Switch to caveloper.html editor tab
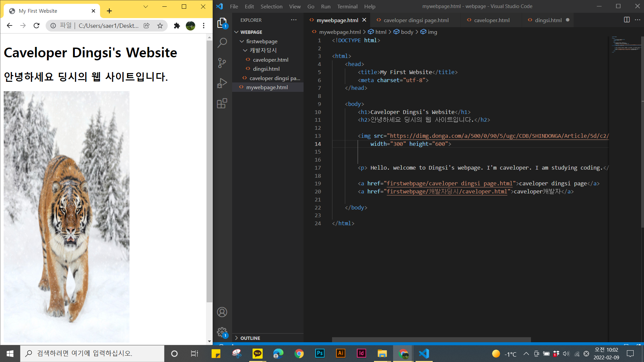 pyautogui.click(x=492, y=20)
